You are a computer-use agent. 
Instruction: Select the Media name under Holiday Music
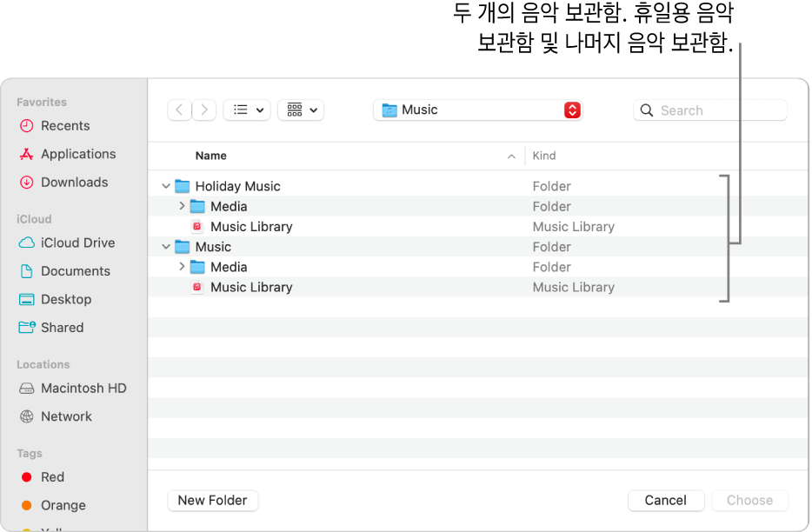(x=229, y=206)
